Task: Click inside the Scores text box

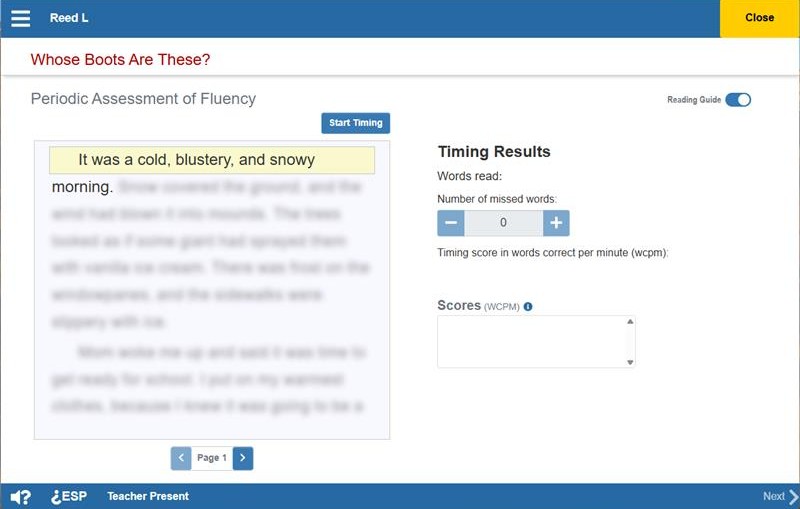Action: (530, 342)
